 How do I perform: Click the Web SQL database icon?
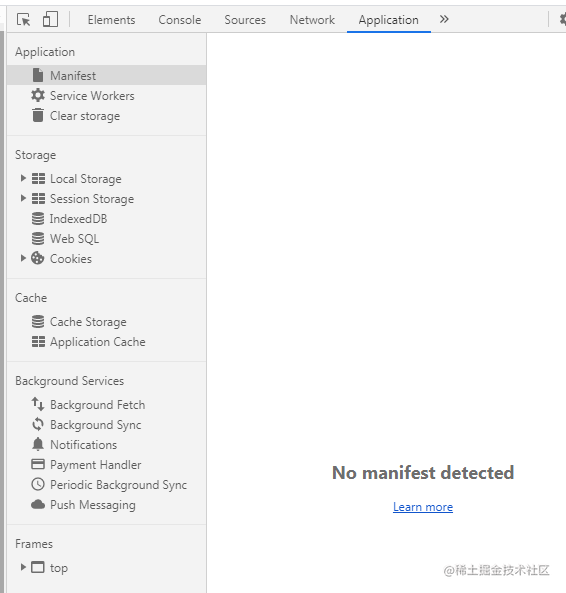[38, 239]
